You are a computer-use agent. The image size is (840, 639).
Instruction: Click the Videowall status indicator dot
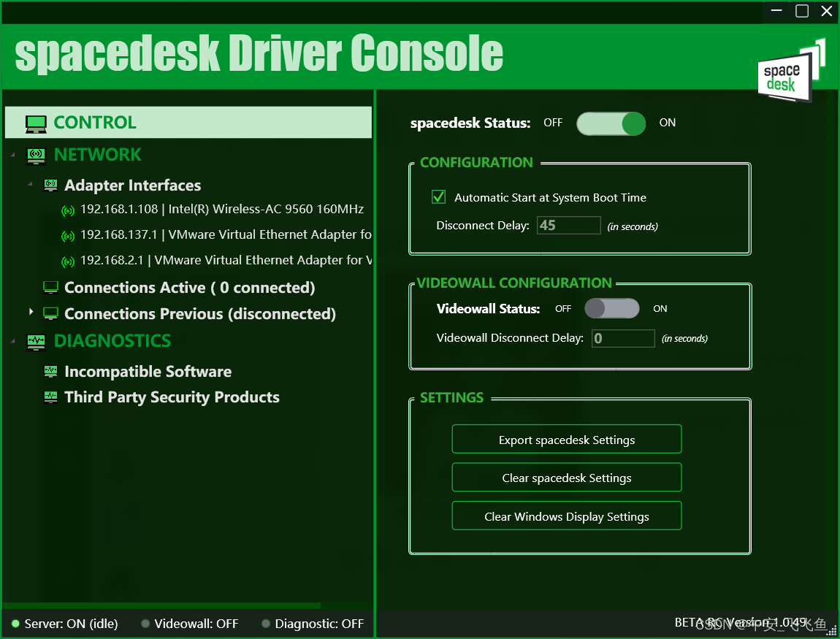click(145, 624)
